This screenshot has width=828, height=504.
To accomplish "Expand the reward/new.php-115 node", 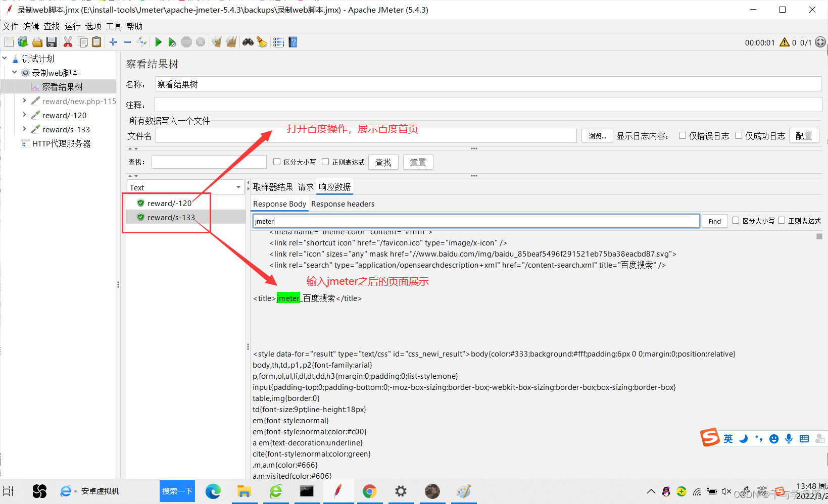I will 24,100.
